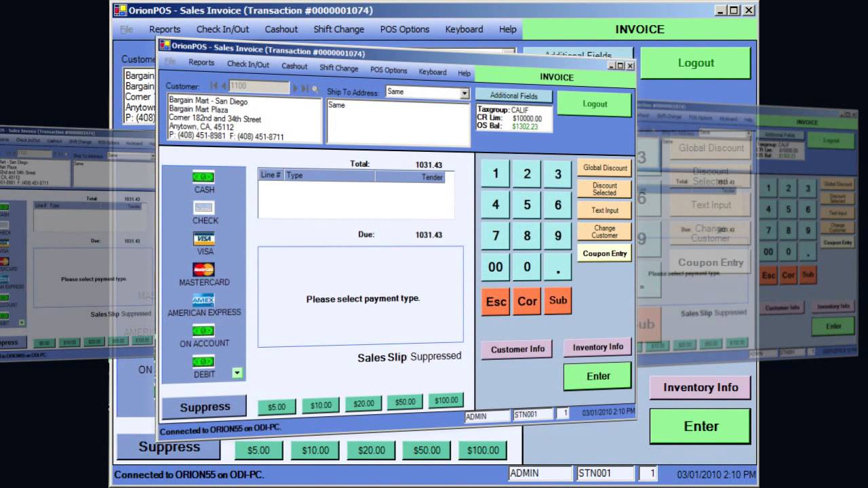Viewport: 868px width, 488px height.
Task: Select CASH payment icon in front window
Action: point(203,177)
